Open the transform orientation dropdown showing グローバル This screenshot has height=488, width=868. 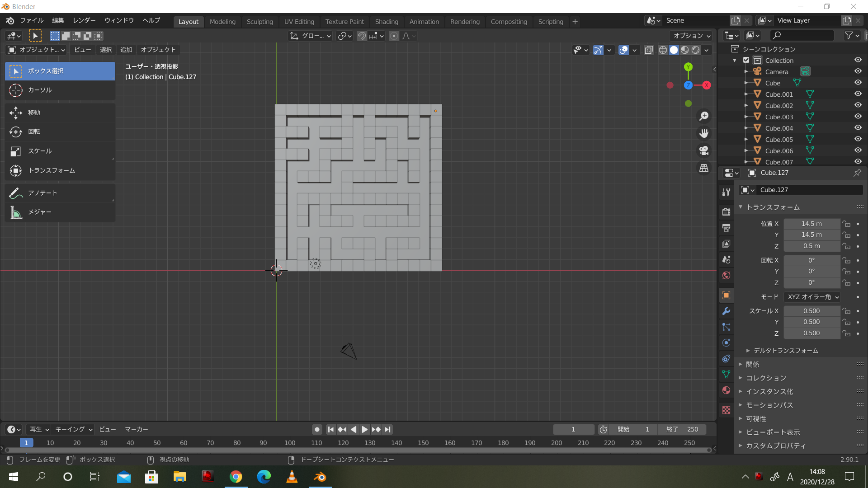click(310, 36)
